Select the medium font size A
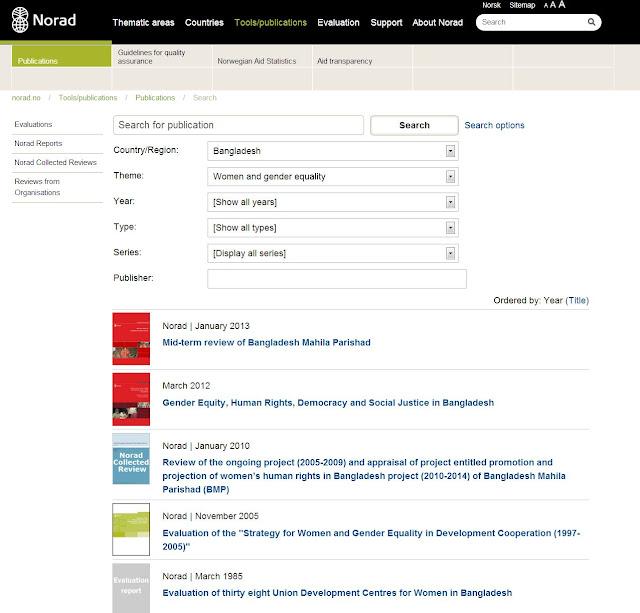 [x=553, y=5]
